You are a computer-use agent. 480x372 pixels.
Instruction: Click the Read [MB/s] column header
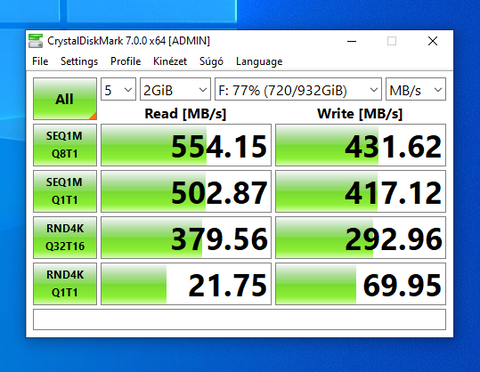click(x=185, y=114)
